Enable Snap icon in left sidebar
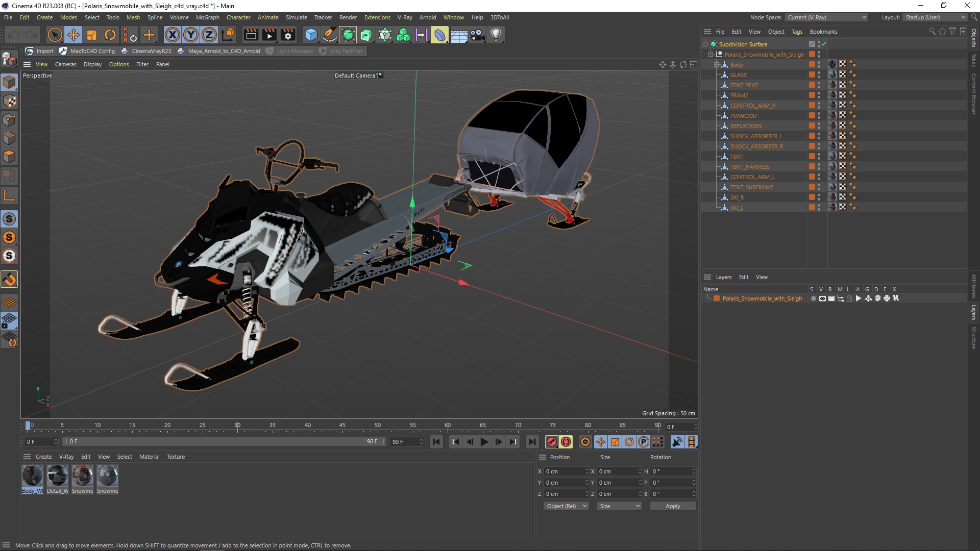This screenshot has height=551, width=980. [x=9, y=279]
